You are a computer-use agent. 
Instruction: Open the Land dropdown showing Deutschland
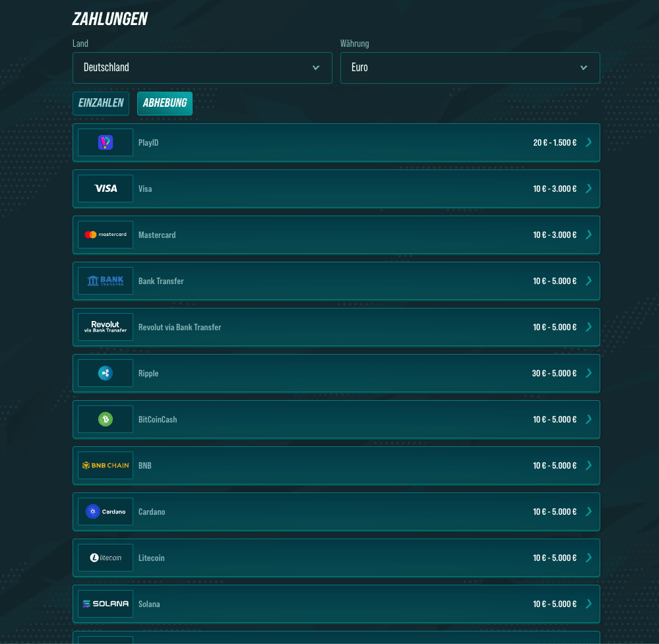click(x=202, y=68)
